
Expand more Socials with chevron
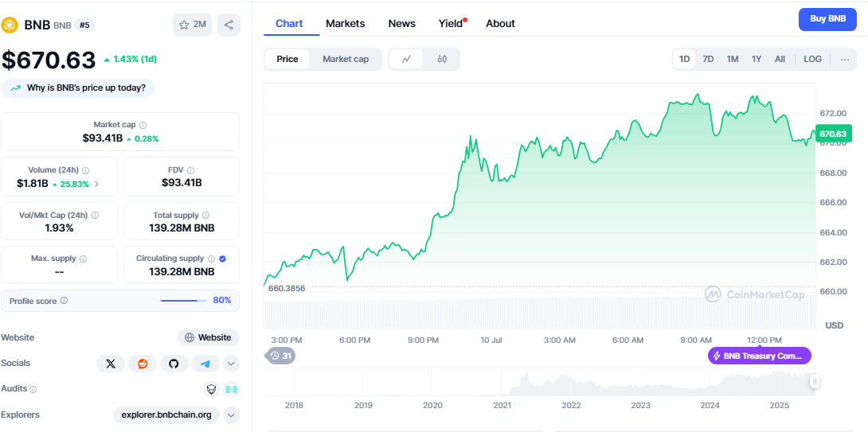231,364
